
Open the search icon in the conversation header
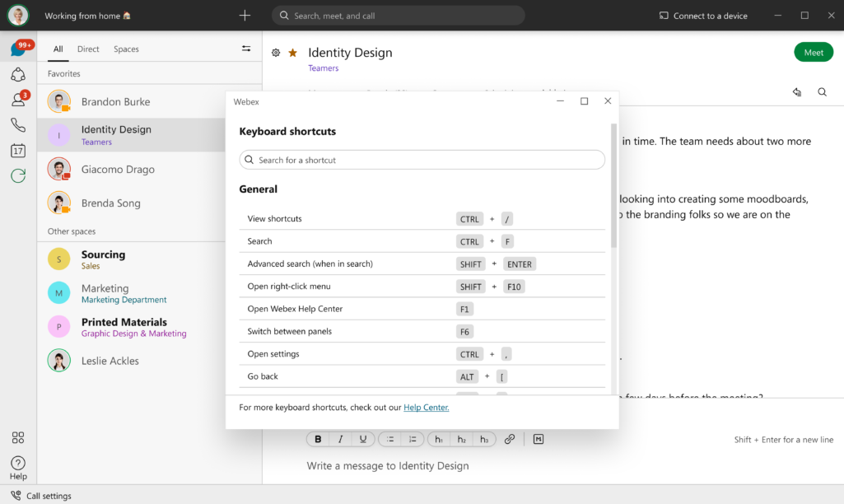click(x=822, y=92)
